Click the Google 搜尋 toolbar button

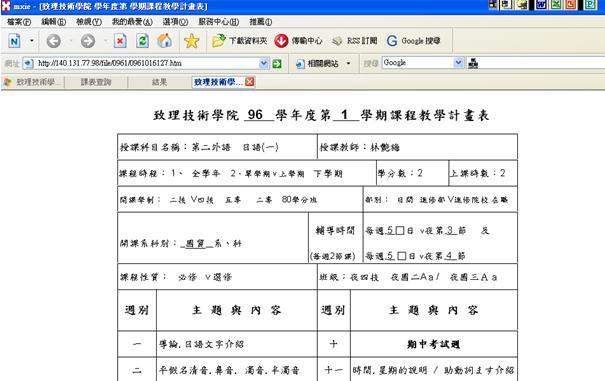tap(413, 41)
